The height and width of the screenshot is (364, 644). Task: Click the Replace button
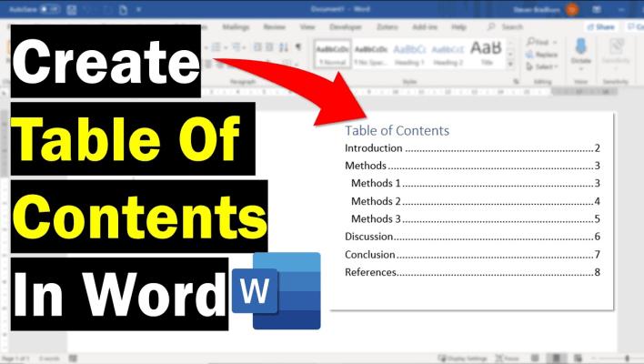pyautogui.click(x=542, y=55)
